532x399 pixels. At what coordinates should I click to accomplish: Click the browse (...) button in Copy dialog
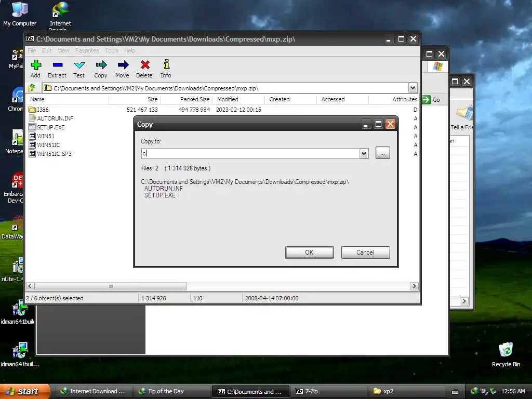point(383,153)
